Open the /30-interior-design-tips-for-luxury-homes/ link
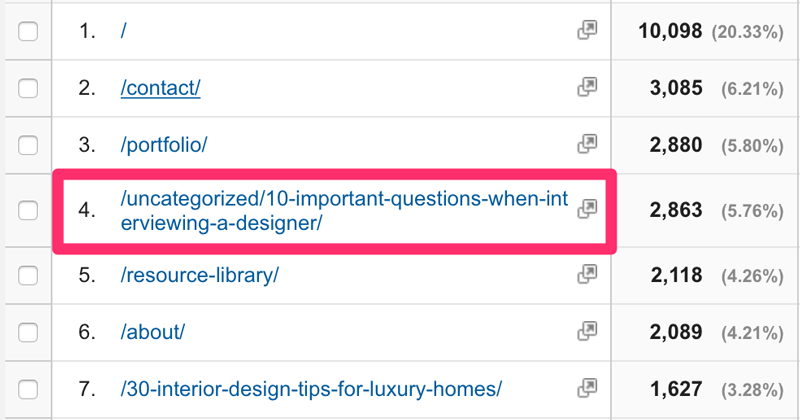This screenshot has height=420, width=800. [310, 388]
